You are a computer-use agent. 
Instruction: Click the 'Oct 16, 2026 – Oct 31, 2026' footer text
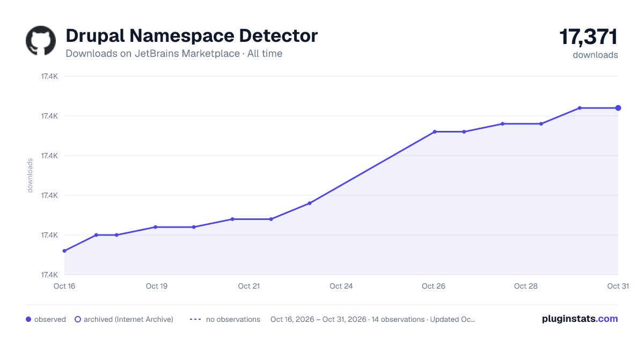317,319
